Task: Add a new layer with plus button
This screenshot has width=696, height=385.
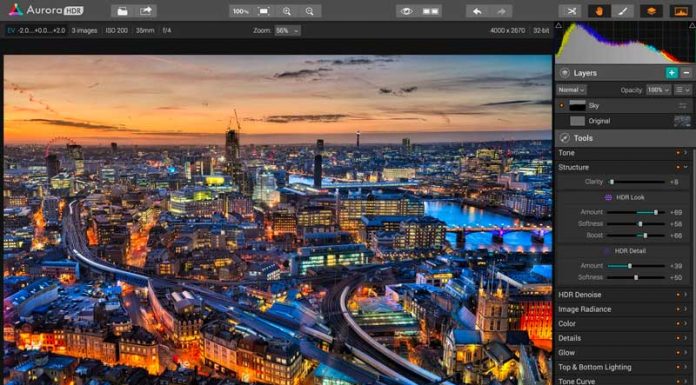Action: (672, 73)
